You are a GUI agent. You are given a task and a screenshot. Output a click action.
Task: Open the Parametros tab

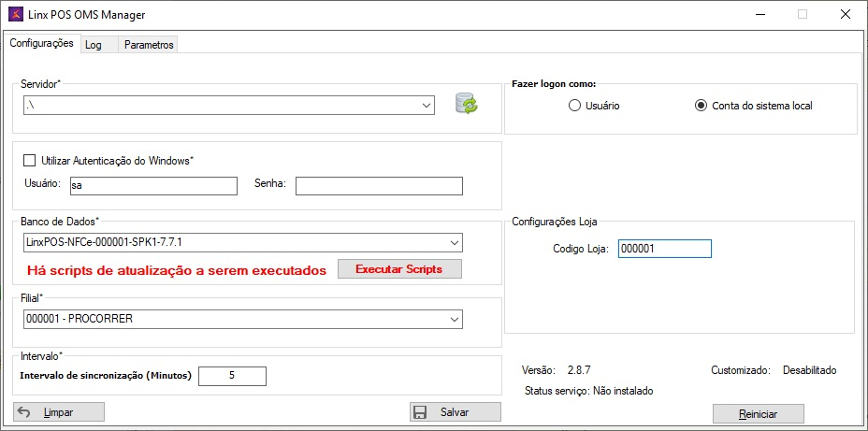tap(149, 45)
